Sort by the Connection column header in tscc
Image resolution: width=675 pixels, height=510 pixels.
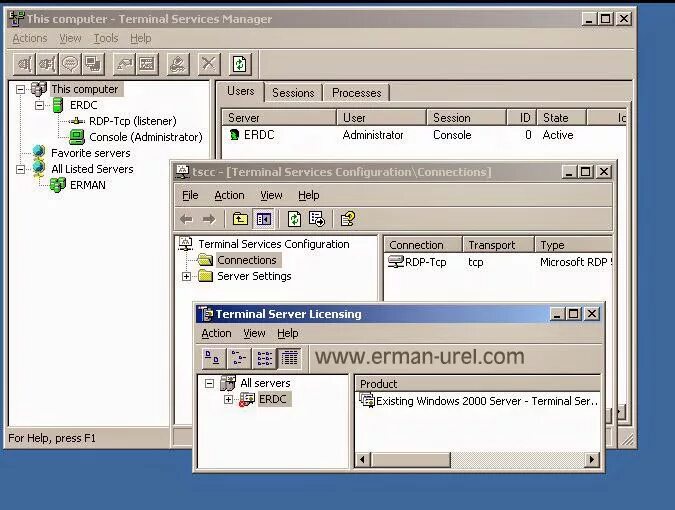click(x=423, y=245)
